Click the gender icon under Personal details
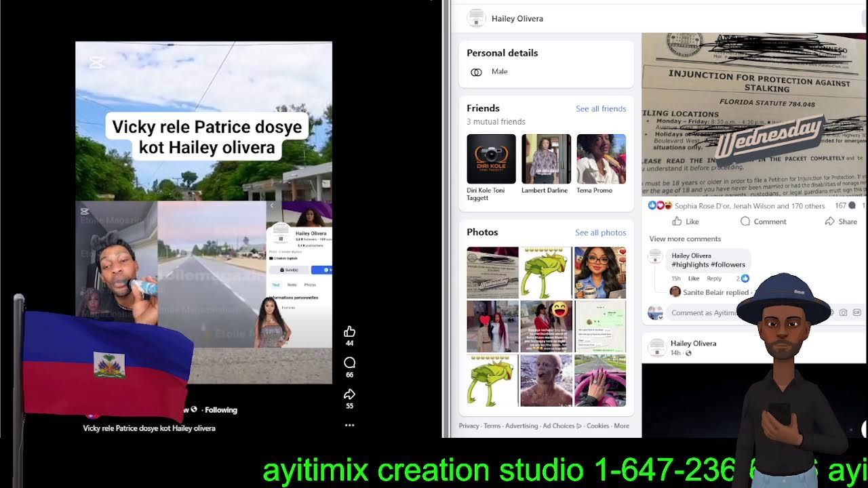Viewport: 868px width, 488px height. [x=476, y=72]
